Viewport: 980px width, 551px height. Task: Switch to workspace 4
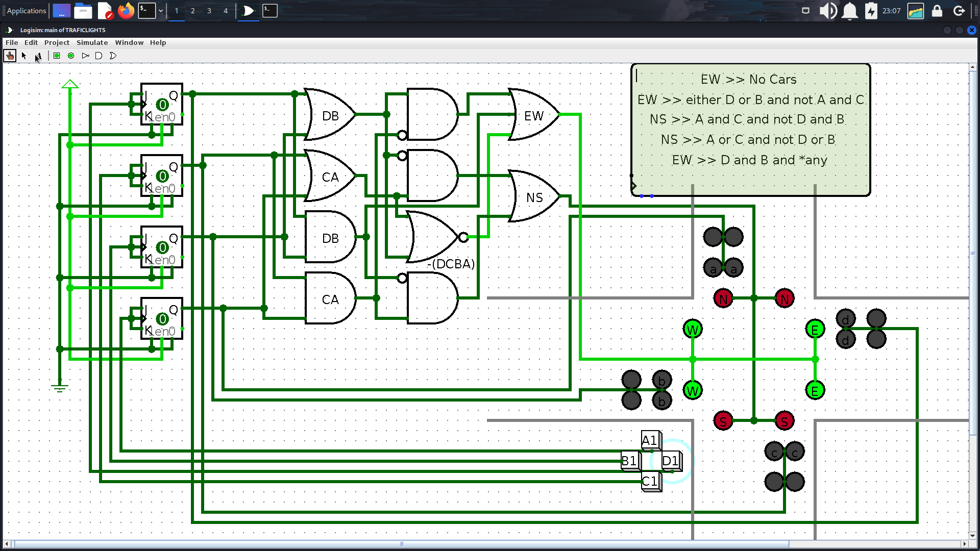[x=226, y=11]
